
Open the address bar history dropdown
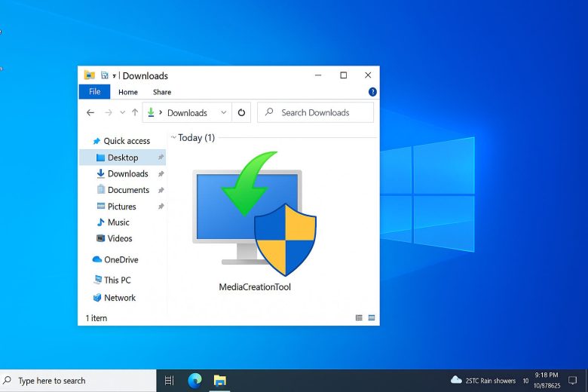223,113
